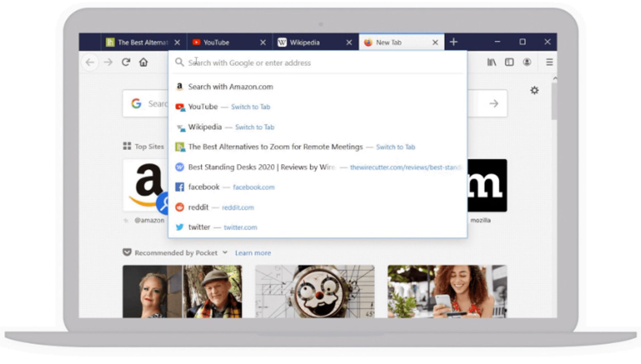Select the New Tab tab
The width and height of the screenshot is (641, 364).
click(402, 42)
